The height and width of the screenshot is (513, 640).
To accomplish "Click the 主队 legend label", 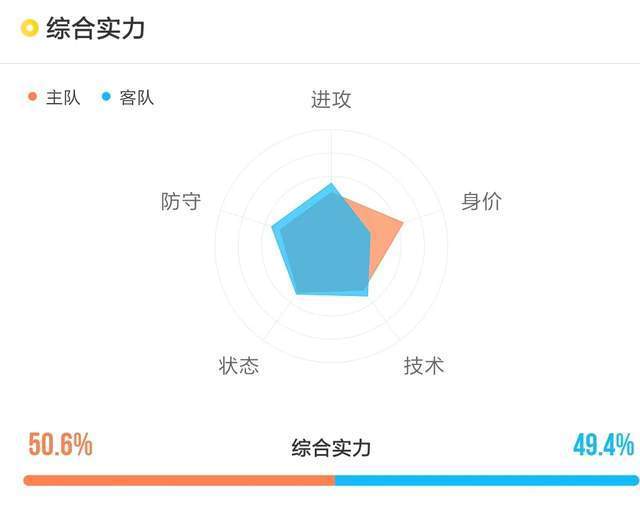I will click(63, 98).
